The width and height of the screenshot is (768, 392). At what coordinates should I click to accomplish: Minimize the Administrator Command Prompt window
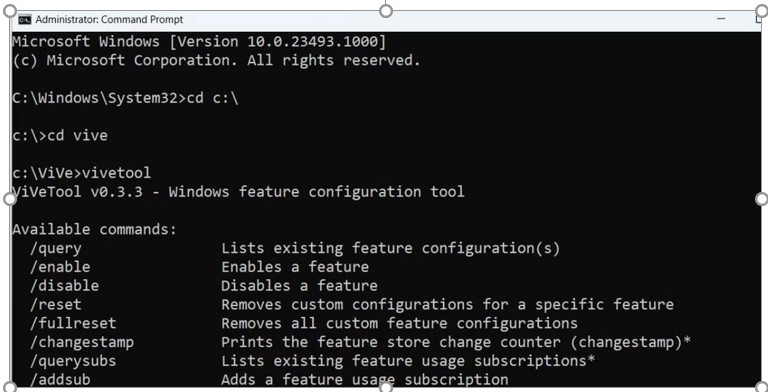[721, 19]
